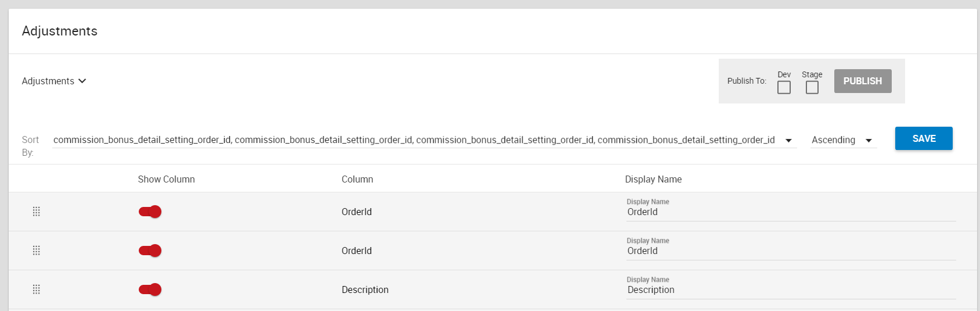Grab the drag handle for the first OrderId row
980x311 pixels.
(36, 212)
